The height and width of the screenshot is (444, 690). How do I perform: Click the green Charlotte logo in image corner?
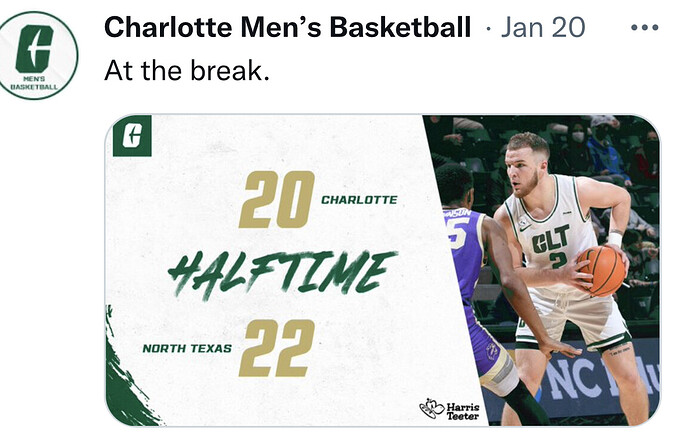pyautogui.click(x=131, y=137)
